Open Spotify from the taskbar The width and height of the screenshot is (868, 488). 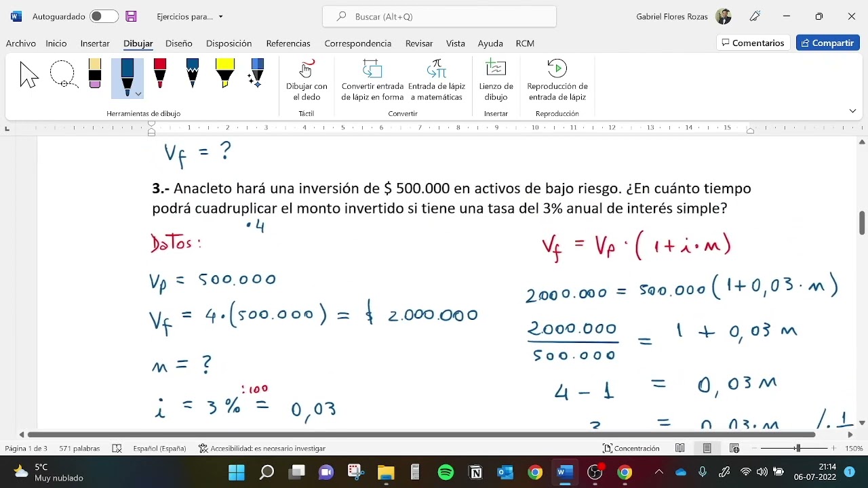pyautogui.click(x=446, y=472)
